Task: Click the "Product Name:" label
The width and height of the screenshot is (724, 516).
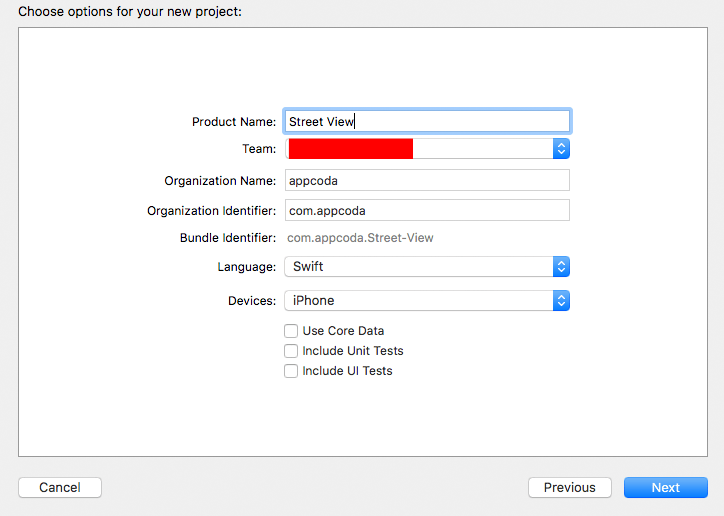Action: click(x=234, y=122)
